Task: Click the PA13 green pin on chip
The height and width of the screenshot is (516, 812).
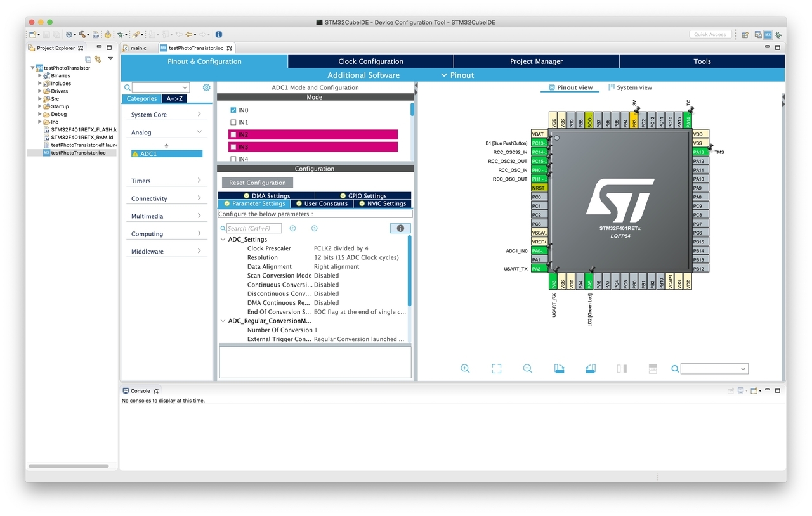Action: [x=700, y=152]
